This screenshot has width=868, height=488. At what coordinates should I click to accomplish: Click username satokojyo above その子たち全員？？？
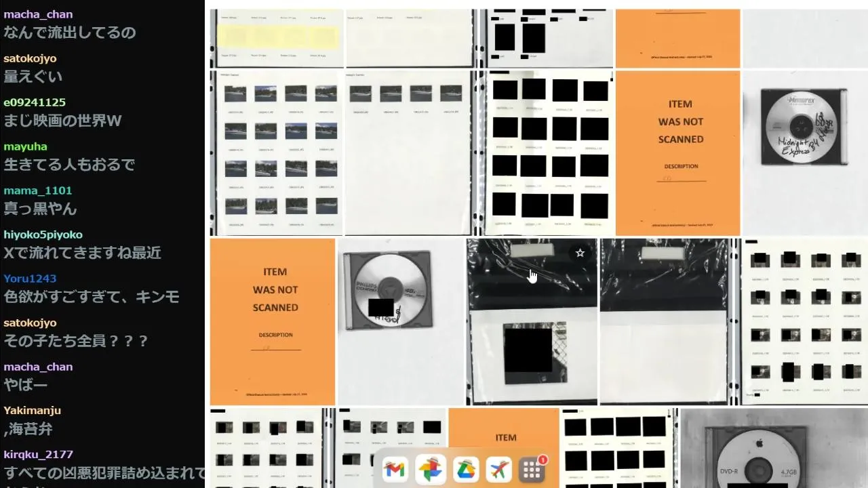30,323
